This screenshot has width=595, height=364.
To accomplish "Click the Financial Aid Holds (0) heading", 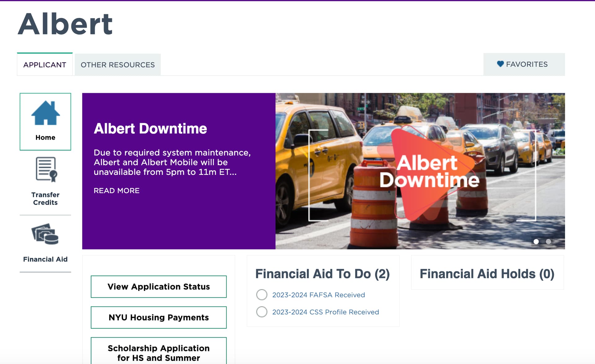I will click(x=487, y=274).
